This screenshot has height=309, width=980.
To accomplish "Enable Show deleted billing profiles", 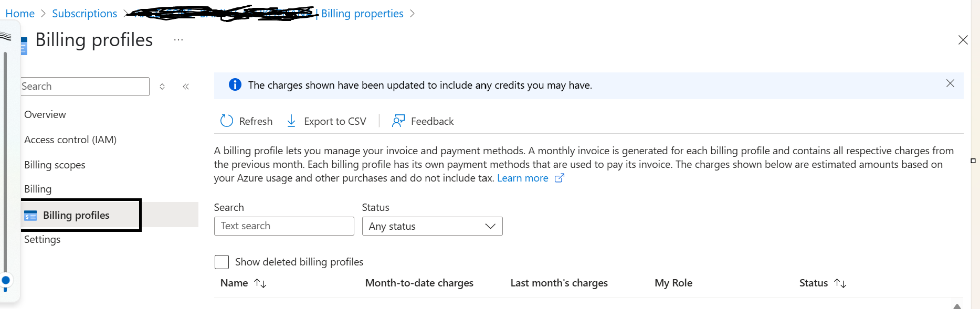I will point(221,261).
